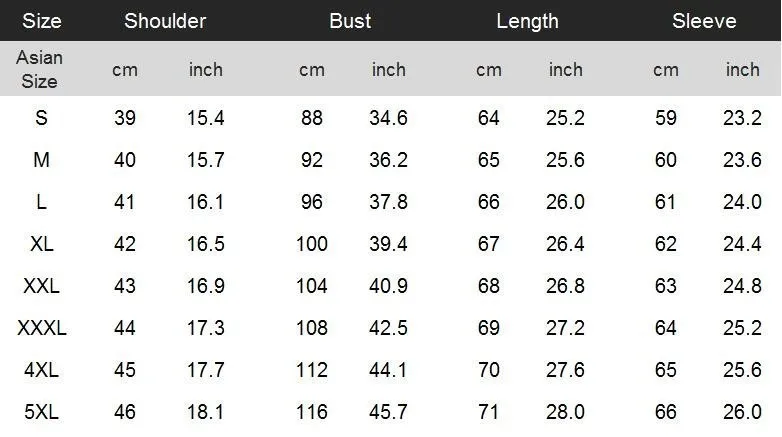This screenshot has width=782, height=437.
Task: Click shoulder inch value 16.1
Action: tap(205, 202)
